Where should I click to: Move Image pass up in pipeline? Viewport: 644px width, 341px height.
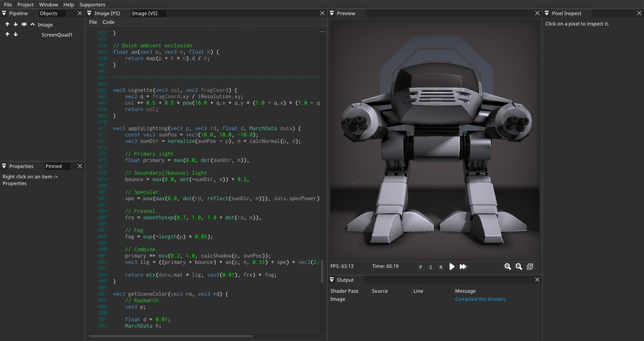(x=7, y=24)
